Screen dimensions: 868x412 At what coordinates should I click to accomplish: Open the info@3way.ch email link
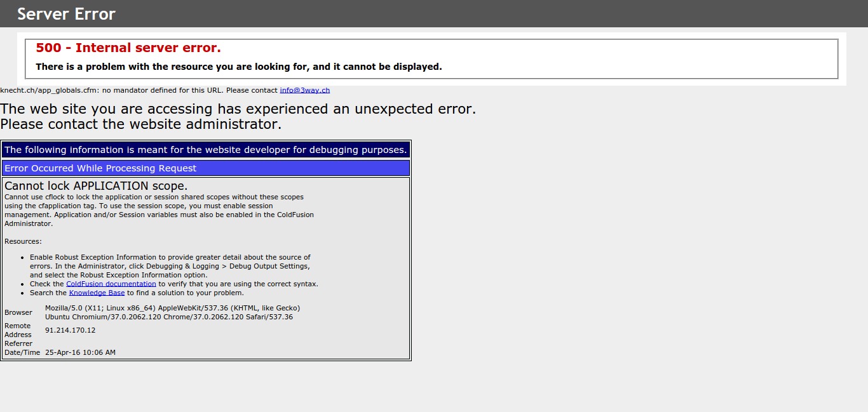pos(304,90)
